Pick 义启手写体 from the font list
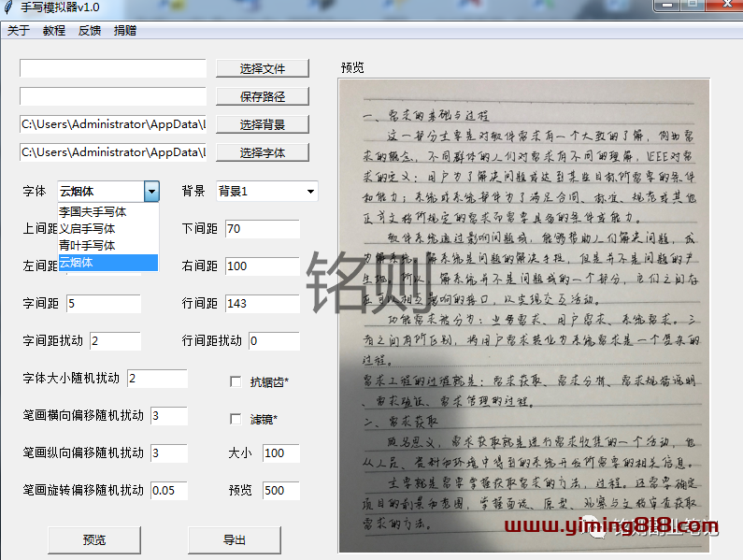The width and height of the screenshot is (743, 560). point(88,229)
